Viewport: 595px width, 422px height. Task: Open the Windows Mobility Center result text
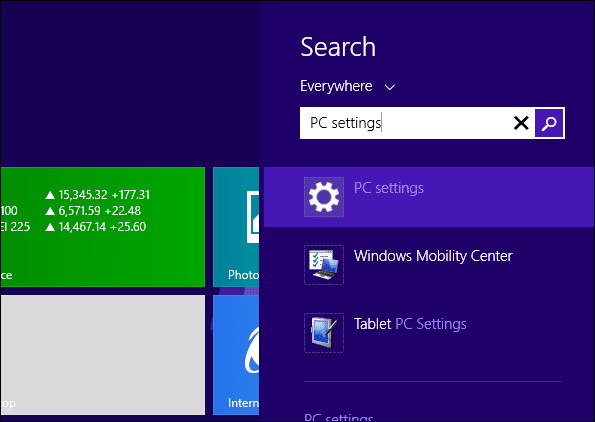point(433,256)
